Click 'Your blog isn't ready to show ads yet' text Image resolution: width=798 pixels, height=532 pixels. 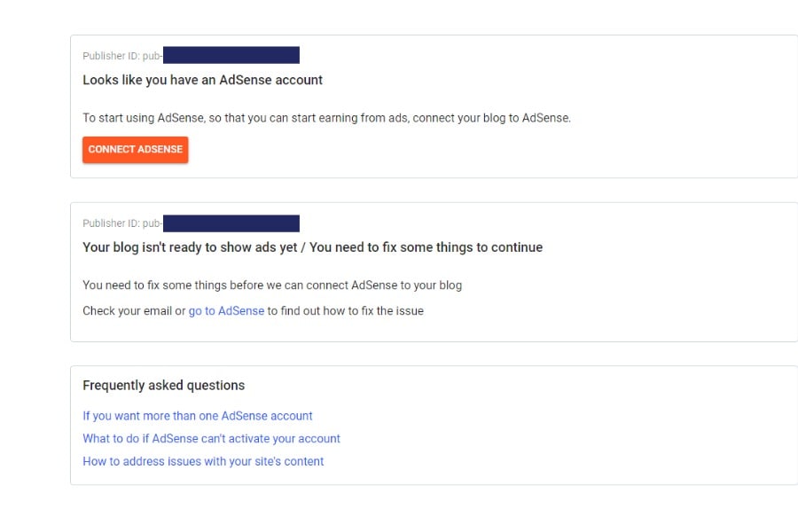(190, 247)
